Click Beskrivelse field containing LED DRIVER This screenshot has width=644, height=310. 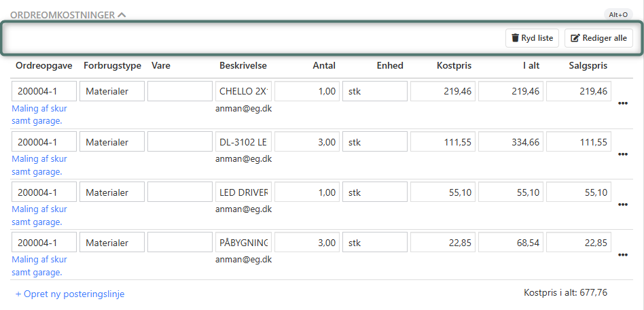(243, 192)
